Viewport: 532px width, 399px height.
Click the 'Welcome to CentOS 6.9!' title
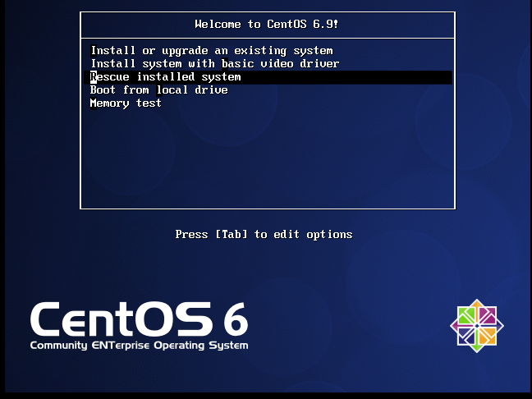tap(267, 25)
